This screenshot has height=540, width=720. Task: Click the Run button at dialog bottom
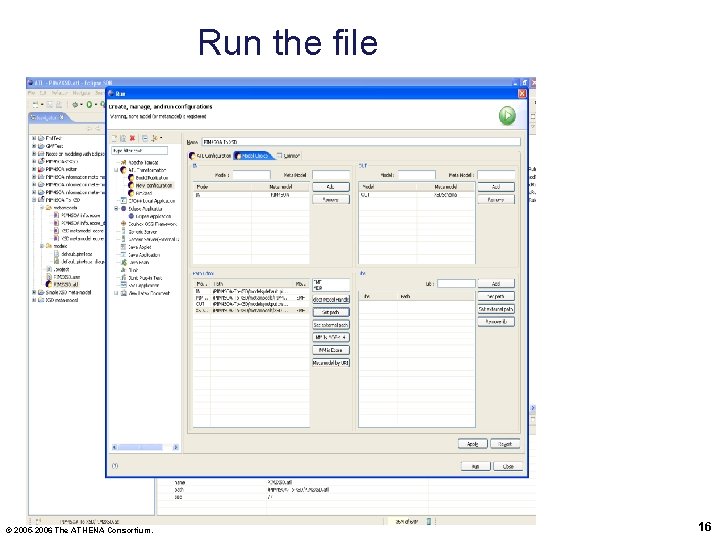(x=475, y=466)
